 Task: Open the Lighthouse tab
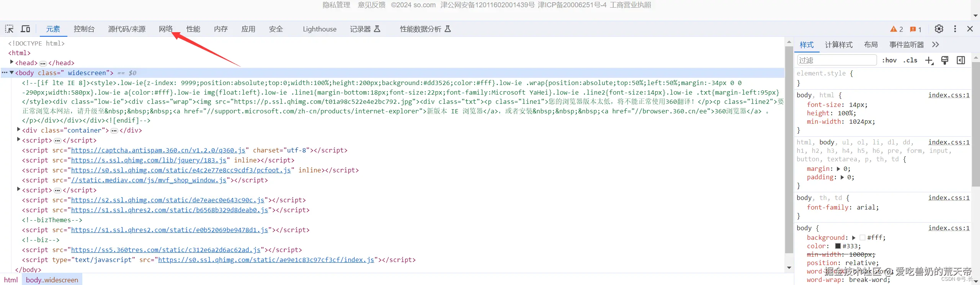(320, 29)
